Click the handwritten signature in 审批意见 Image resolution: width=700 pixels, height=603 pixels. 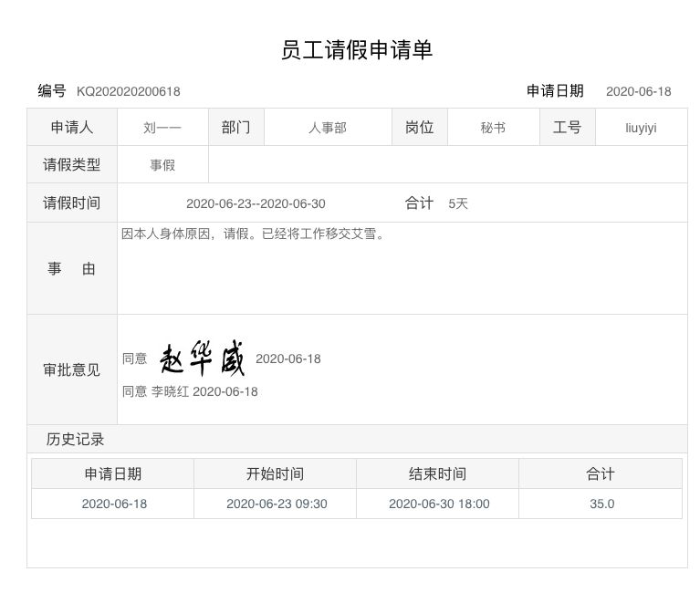point(203,359)
